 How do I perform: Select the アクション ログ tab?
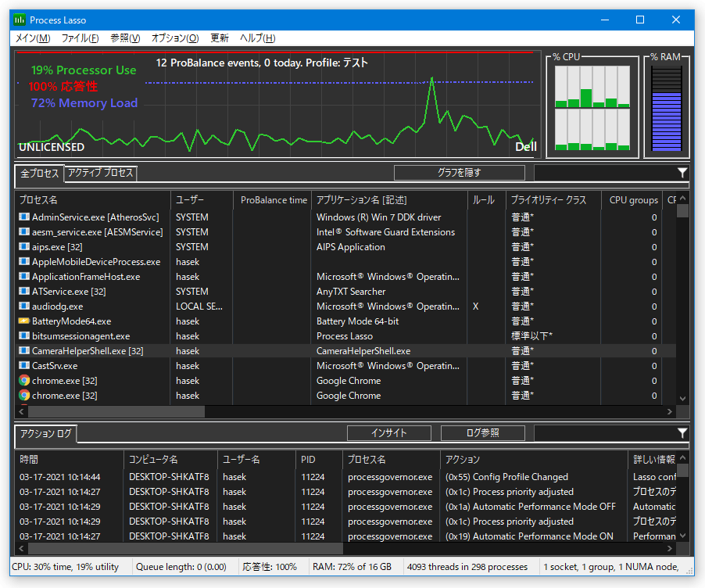tap(46, 434)
